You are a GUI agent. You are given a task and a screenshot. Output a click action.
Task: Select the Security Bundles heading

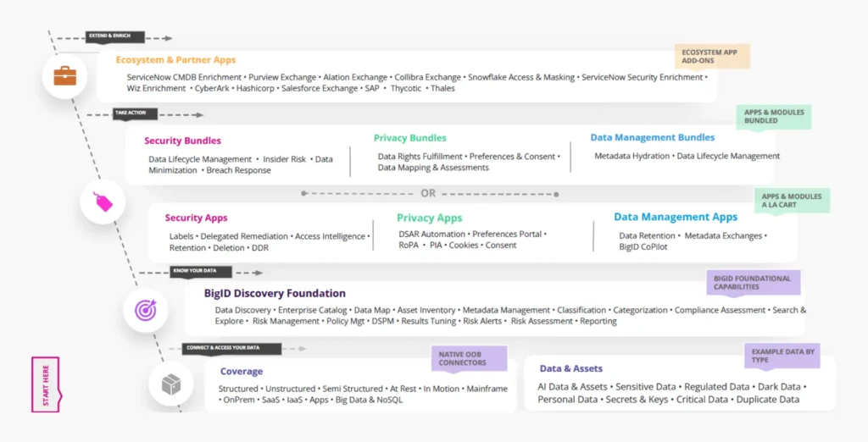pyautogui.click(x=182, y=141)
